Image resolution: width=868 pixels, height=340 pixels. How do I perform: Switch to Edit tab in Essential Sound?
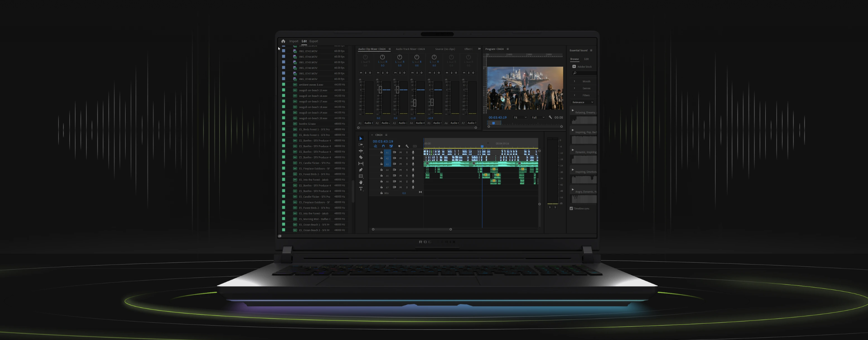586,59
